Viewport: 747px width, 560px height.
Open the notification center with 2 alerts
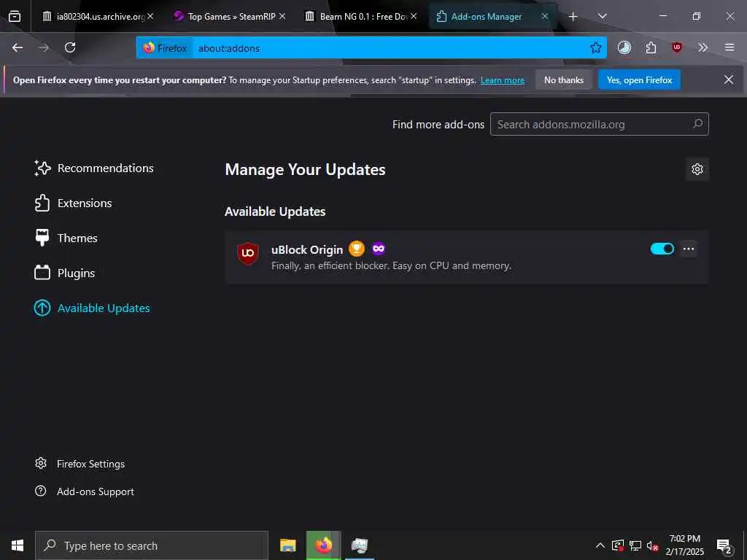pos(724,546)
